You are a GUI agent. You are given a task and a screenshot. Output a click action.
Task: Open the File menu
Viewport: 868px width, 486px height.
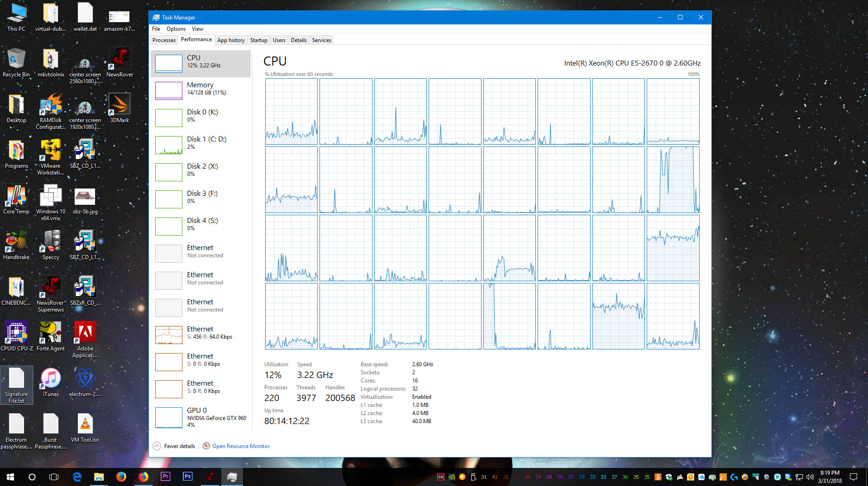pyautogui.click(x=156, y=29)
